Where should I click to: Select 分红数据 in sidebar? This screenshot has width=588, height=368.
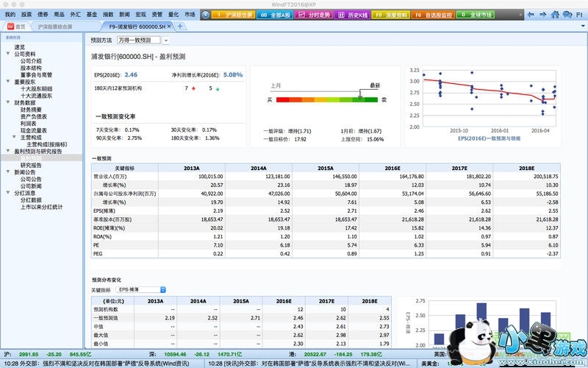pos(31,199)
